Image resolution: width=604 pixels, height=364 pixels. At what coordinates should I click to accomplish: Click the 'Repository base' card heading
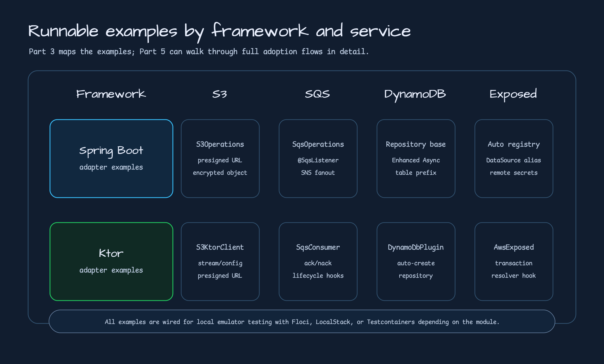point(416,144)
